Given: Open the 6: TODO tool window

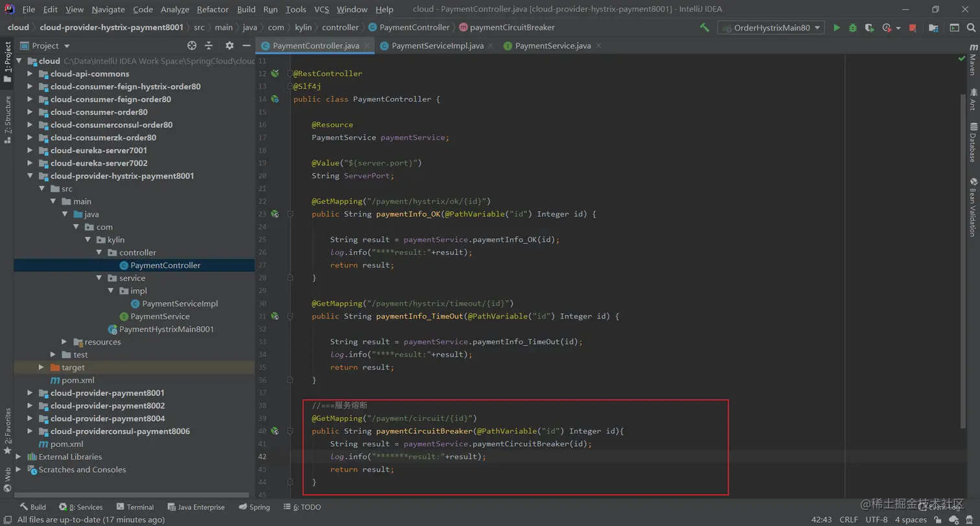Looking at the screenshot, I should [301, 507].
